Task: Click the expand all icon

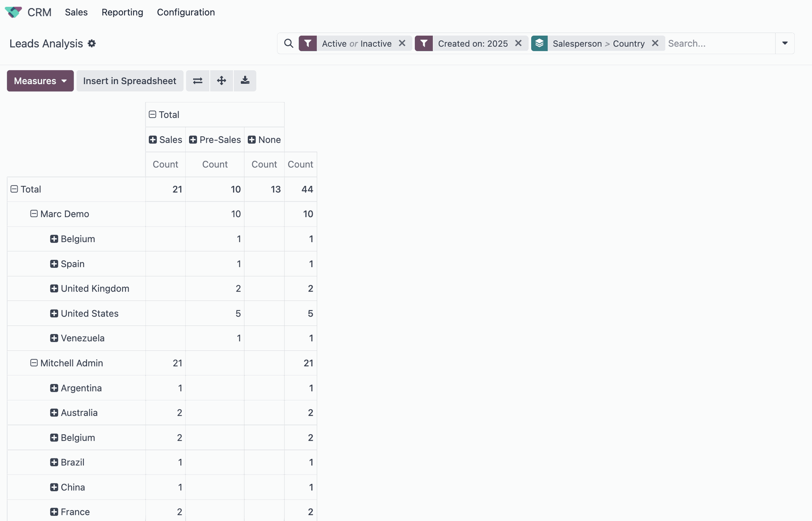Action: [221, 81]
